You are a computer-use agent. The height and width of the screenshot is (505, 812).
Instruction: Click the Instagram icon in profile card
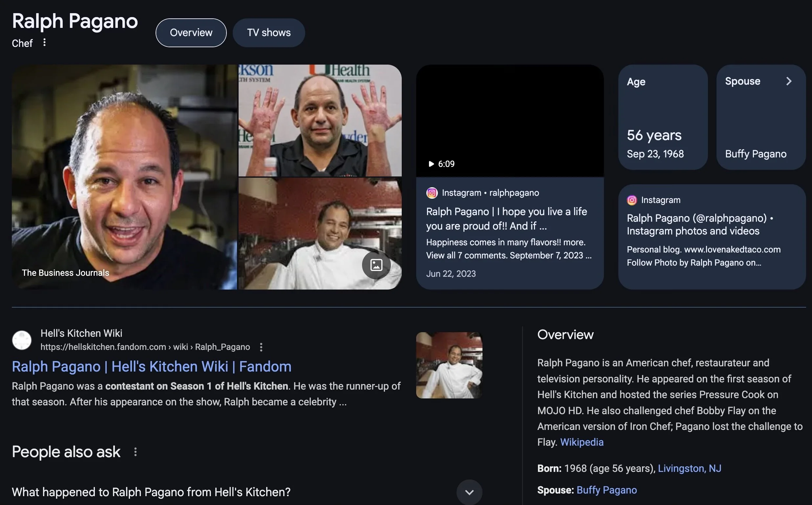pos(631,200)
